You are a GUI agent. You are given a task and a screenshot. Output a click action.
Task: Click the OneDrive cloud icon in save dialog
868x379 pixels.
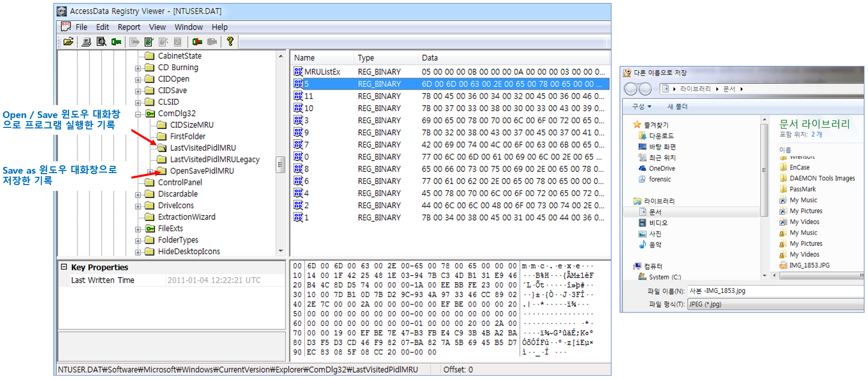pos(642,168)
